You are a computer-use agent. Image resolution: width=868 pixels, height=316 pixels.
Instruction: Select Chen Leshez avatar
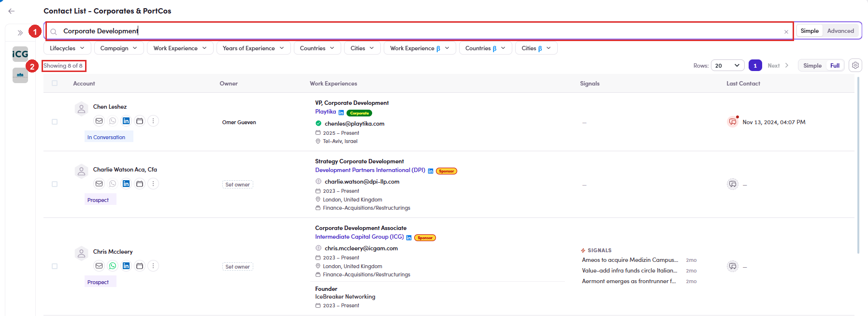[81, 109]
